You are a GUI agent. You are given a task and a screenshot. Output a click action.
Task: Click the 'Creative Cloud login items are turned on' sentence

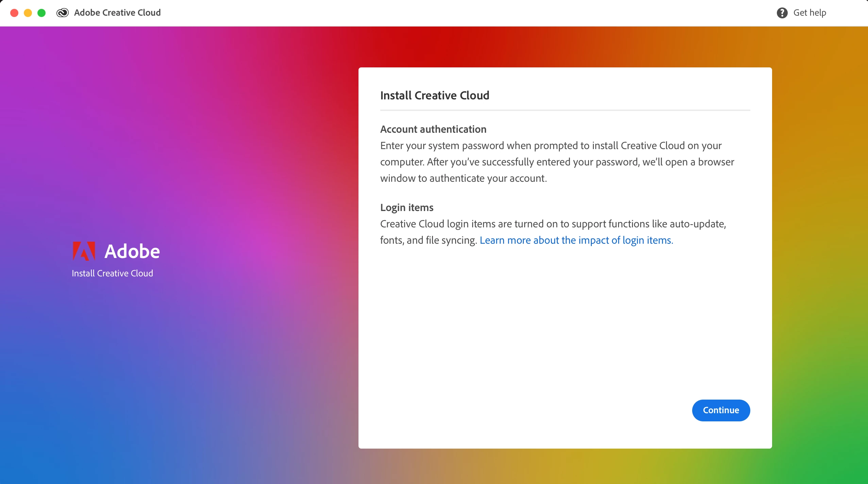coord(553,224)
